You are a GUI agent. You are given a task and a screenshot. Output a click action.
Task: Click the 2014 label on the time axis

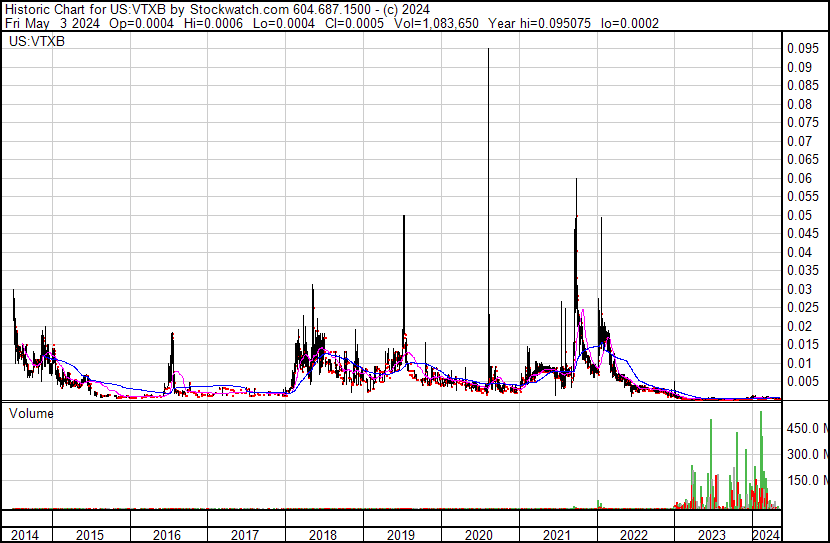(24, 535)
